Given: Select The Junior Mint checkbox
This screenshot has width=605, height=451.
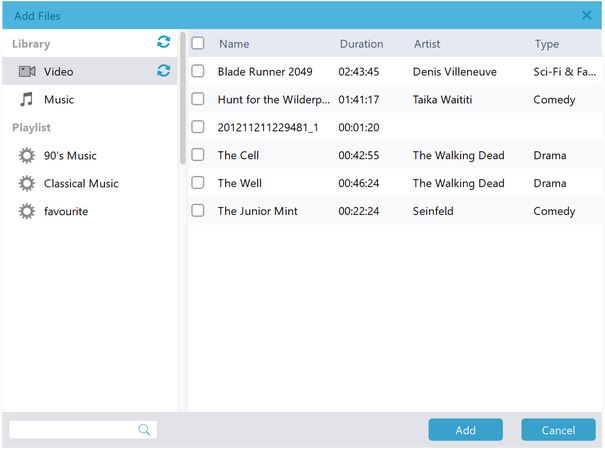Looking at the screenshot, I should click(198, 211).
